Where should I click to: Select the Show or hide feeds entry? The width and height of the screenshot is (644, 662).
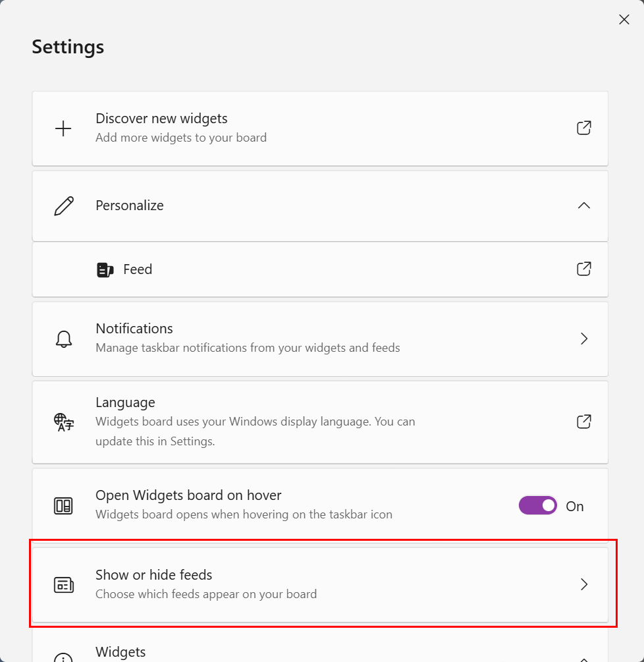[x=320, y=585]
